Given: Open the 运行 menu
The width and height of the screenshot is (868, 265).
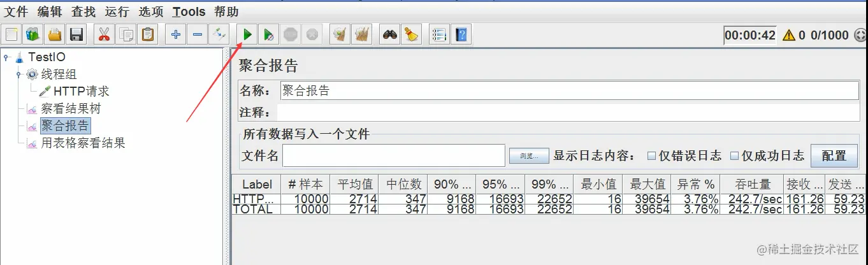Looking at the screenshot, I should [117, 11].
